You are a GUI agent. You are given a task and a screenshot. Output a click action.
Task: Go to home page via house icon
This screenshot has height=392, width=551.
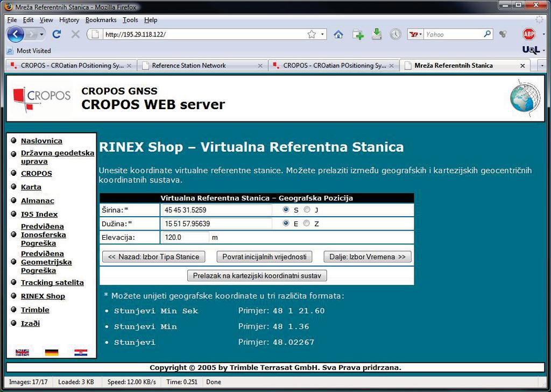pos(338,34)
